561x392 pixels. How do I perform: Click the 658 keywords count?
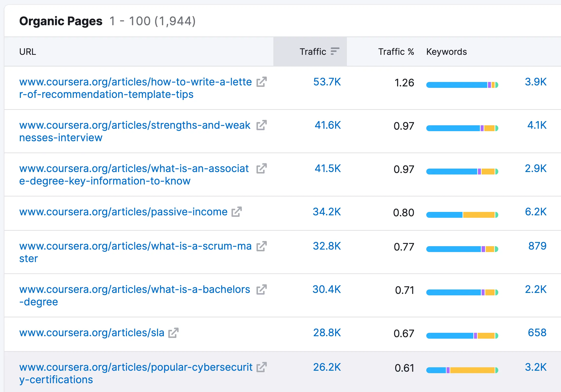537,333
